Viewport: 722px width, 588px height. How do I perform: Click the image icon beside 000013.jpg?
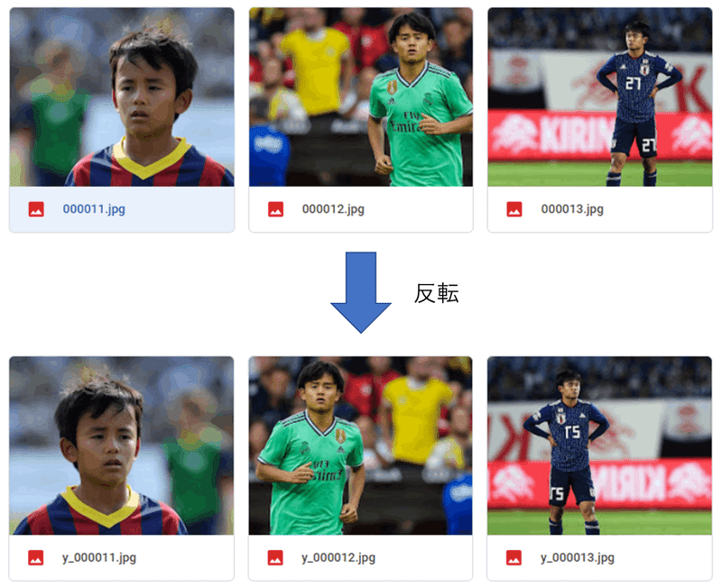(514, 209)
